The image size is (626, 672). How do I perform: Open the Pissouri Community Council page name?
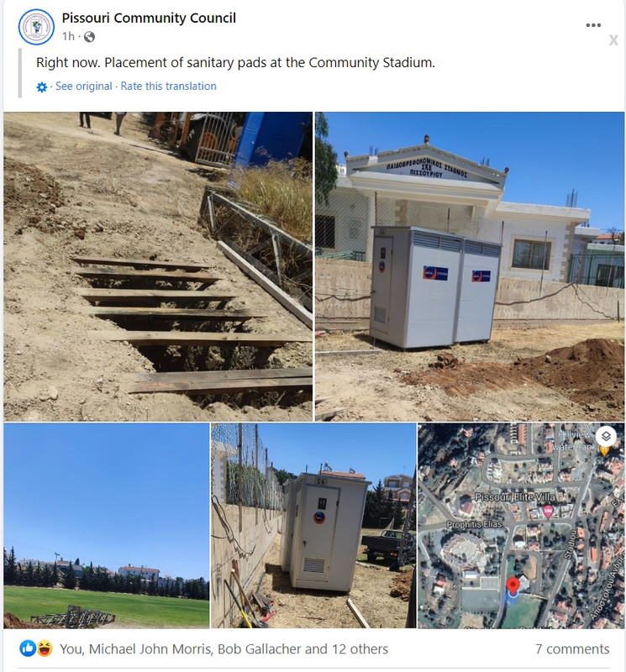click(149, 18)
